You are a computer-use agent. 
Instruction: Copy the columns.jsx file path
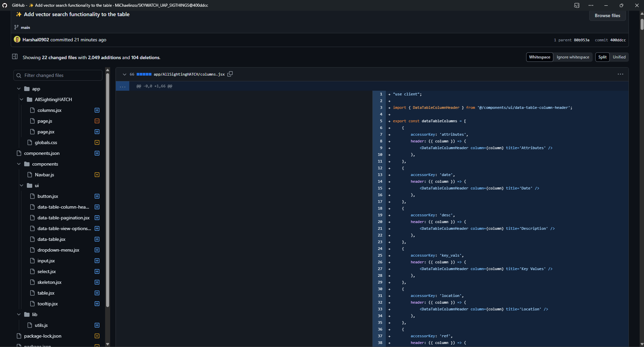pyautogui.click(x=230, y=74)
